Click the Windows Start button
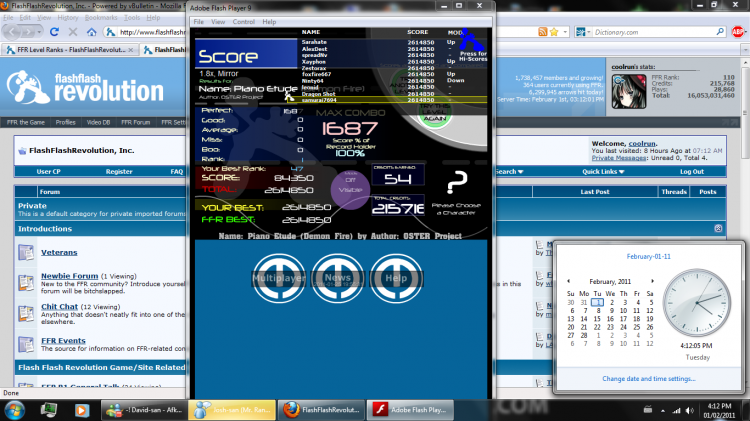 pyautogui.click(x=14, y=410)
